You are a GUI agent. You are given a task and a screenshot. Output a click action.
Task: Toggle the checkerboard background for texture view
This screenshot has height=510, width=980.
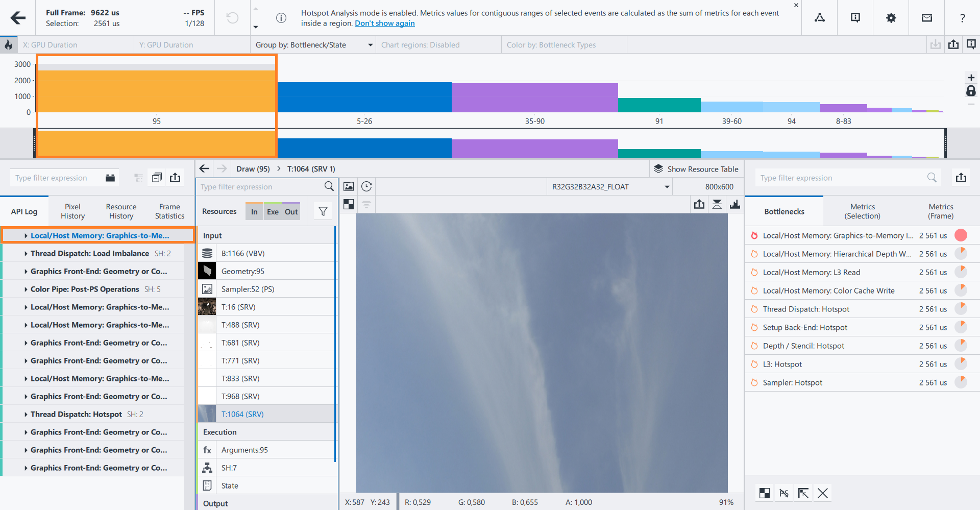point(349,204)
